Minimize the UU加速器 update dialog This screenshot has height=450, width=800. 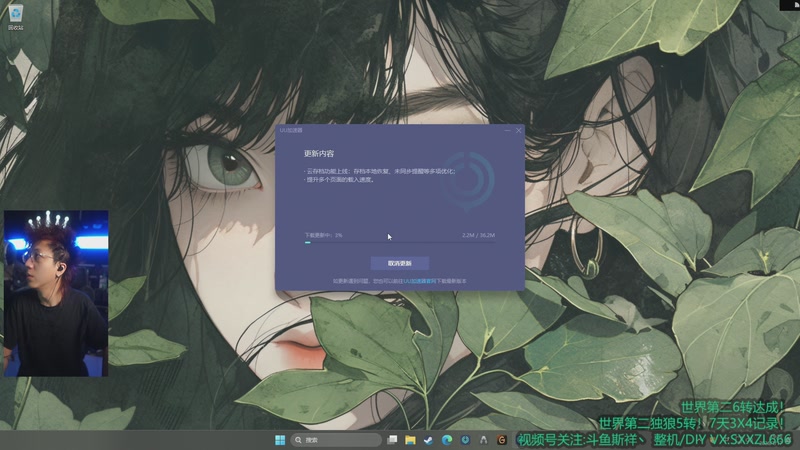pos(507,131)
